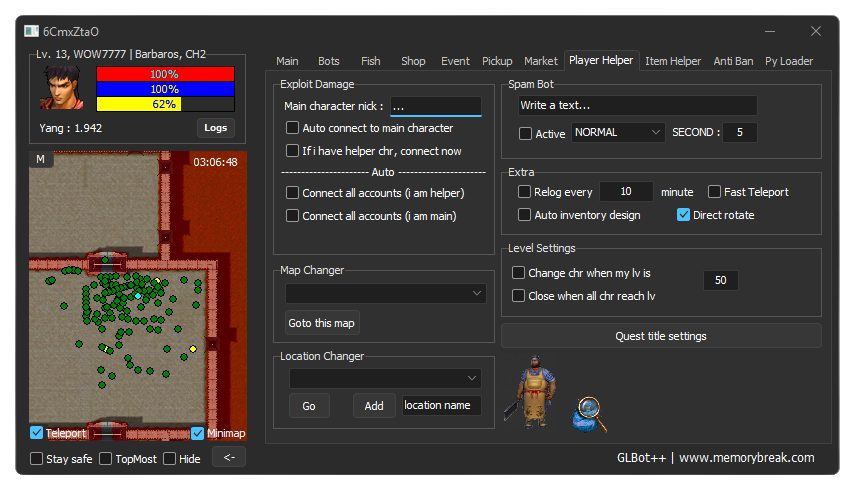
Task: Click the app icon in title bar
Action: 31,32
